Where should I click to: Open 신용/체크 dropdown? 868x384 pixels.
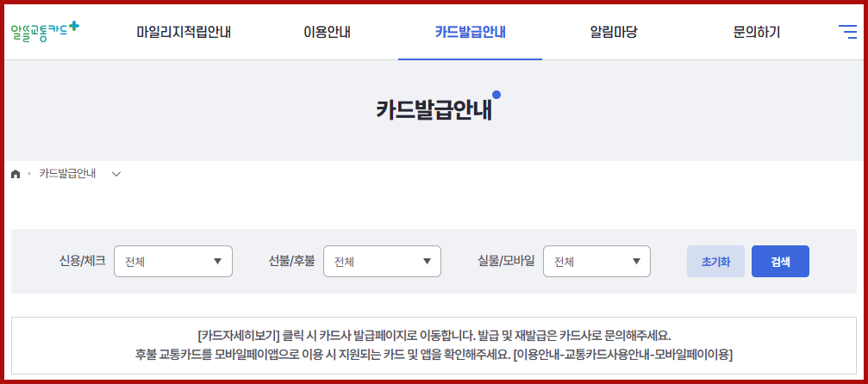173,261
